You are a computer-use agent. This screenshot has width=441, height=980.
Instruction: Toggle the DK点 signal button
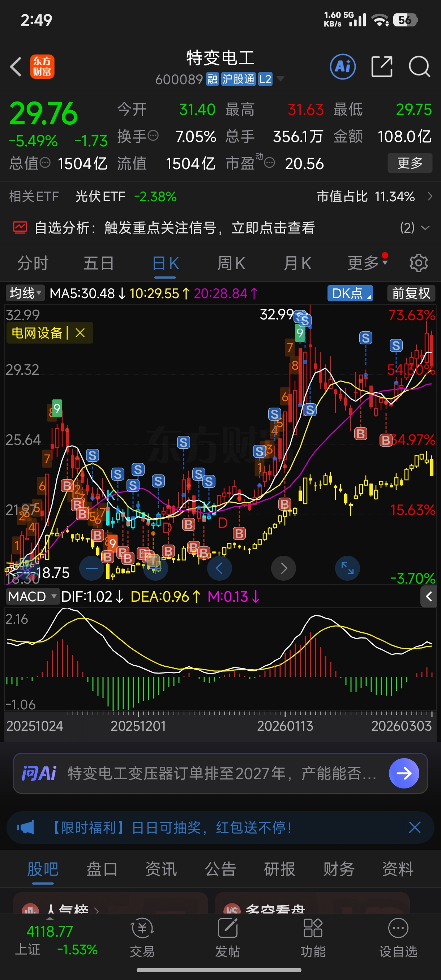[350, 293]
